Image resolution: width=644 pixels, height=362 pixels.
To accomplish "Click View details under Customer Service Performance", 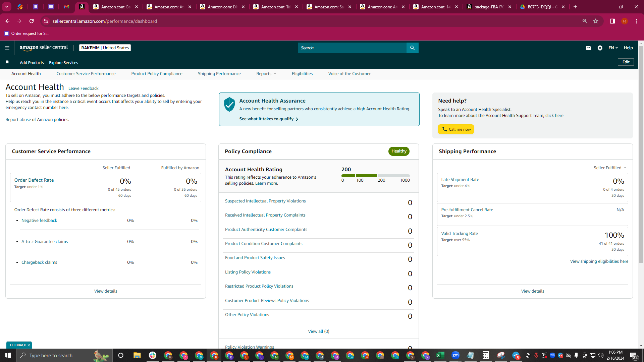I will 106,291.
